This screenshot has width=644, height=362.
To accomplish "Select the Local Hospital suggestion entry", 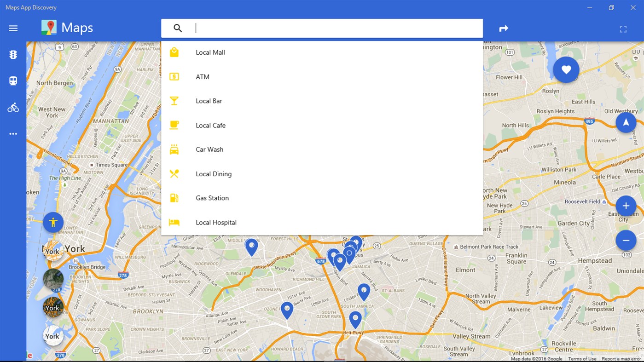I will pos(216,222).
